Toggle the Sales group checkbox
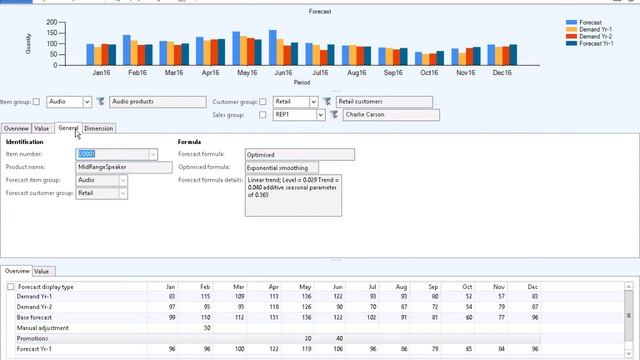This screenshot has width=640, height=360. tap(263, 115)
